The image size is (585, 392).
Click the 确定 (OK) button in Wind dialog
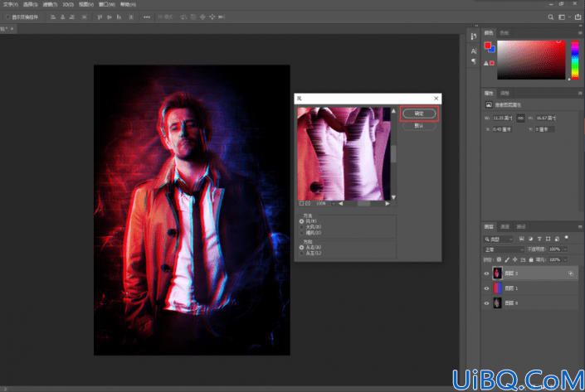coord(419,114)
